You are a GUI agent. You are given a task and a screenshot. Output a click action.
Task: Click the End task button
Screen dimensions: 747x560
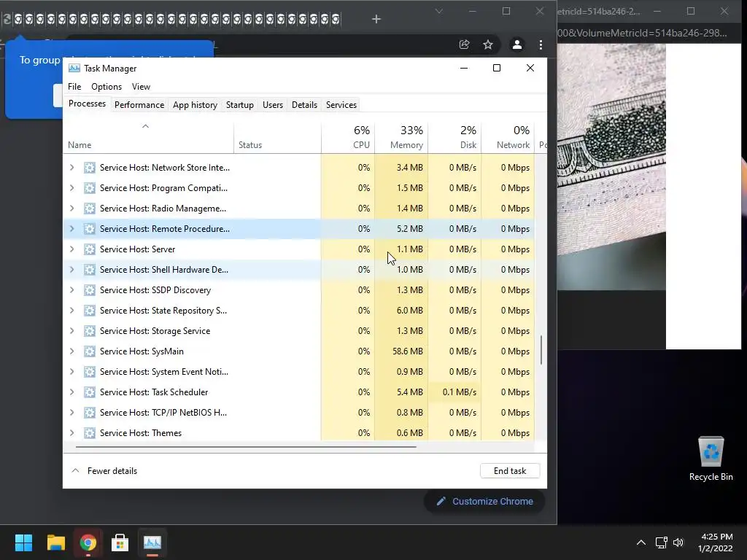pos(510,471)
